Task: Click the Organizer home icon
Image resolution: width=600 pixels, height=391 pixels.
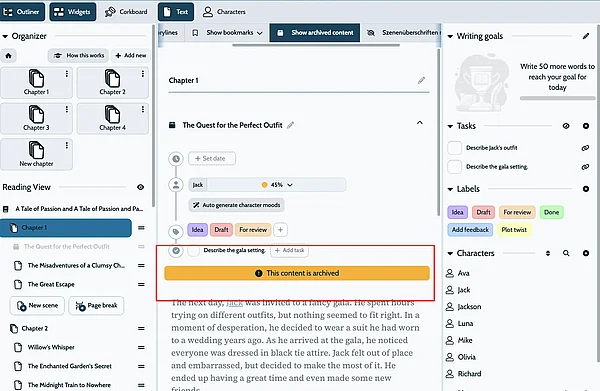Action: (x=8, y=56)
